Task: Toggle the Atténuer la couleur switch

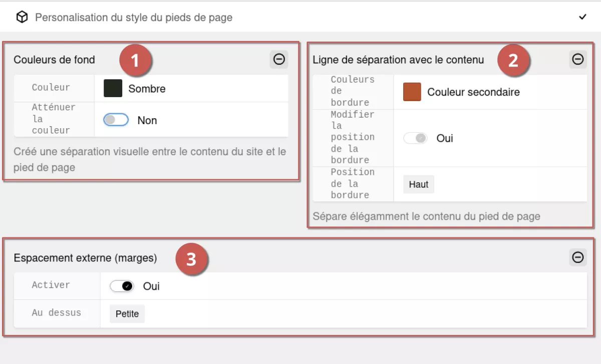Action: 116,120
